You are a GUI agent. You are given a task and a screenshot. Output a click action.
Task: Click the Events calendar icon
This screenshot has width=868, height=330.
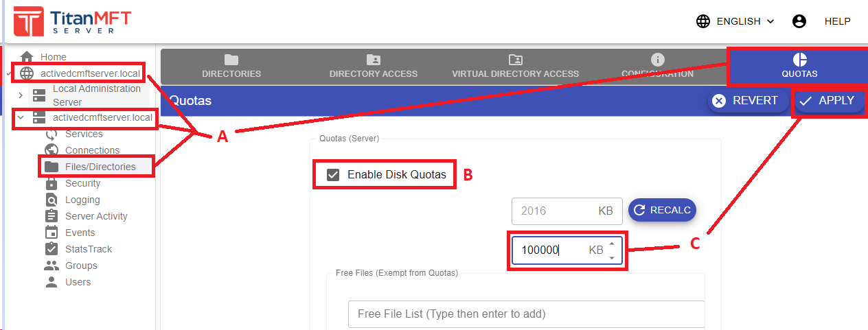click(52, 233)
